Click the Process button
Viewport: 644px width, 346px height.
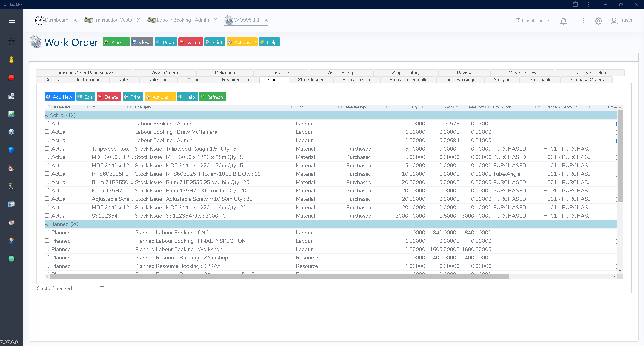tap(116, 42)
